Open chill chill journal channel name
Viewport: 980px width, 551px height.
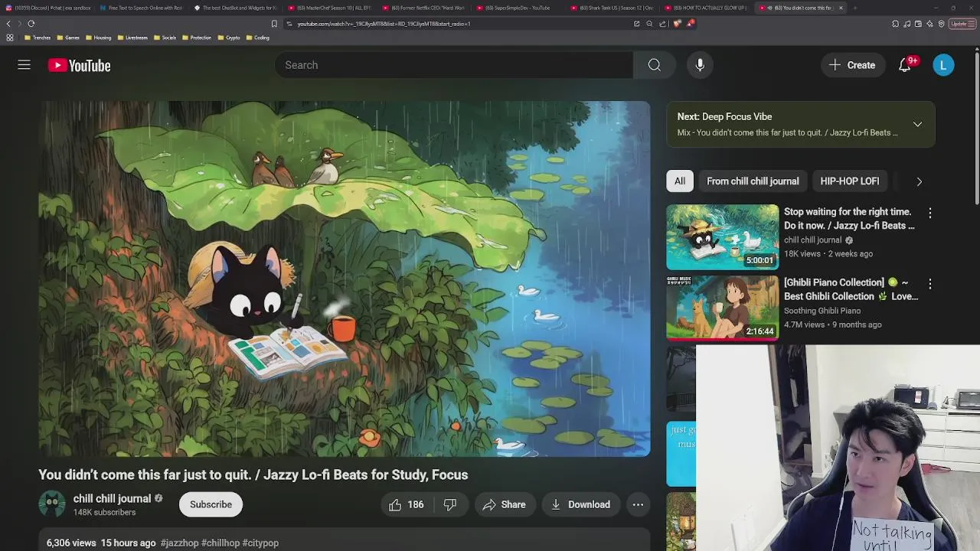pos(113,498)
